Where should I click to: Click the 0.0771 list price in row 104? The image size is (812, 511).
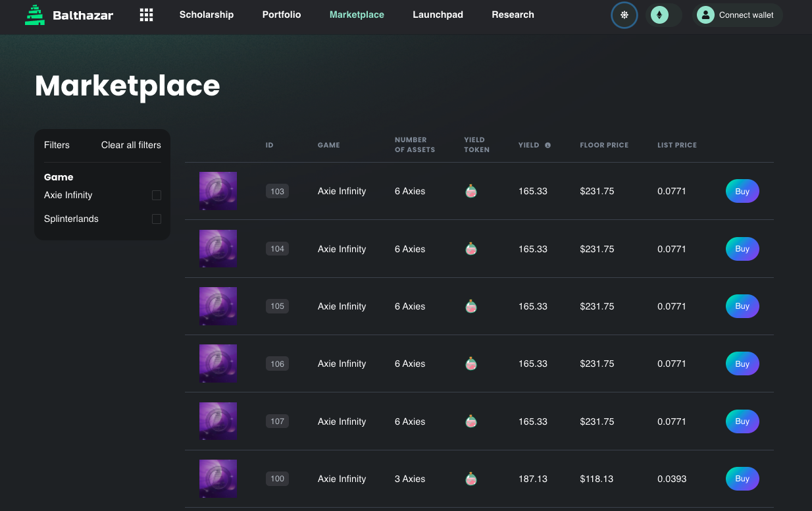pyautogui.click(x=672, y=249)
